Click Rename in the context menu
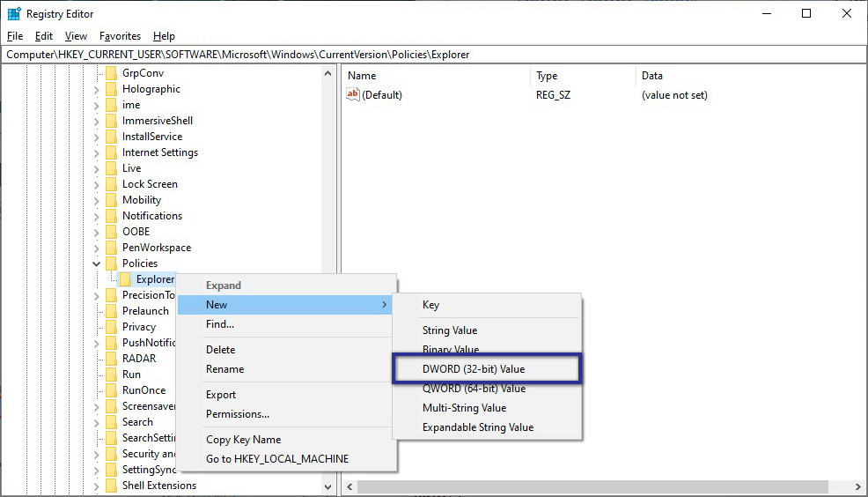This screenshot has width=868, height=497. tap(285, 369)
